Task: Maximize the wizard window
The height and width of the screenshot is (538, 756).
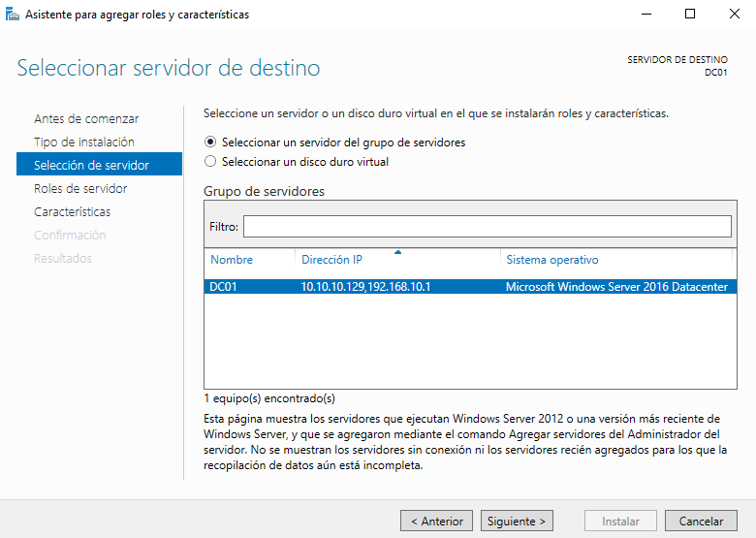Action: (x=690, y=15)
